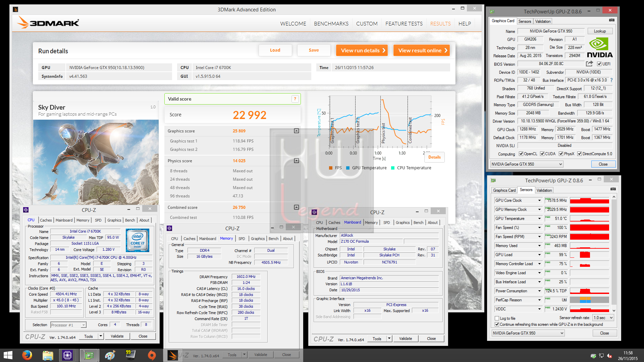Image resolution: width=644 pixels, height=362 pixels.
Task: Open Windows Start button
Action: click(8, 355)
